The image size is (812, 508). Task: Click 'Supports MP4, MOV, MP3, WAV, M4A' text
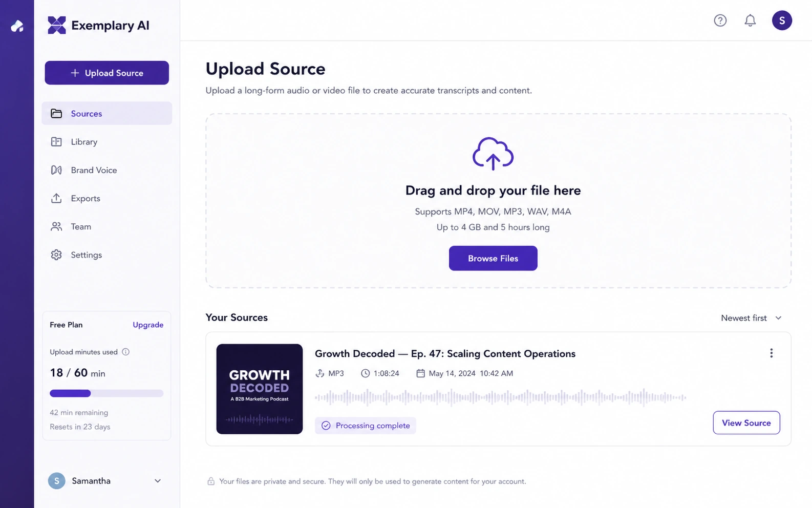point(493,211)
